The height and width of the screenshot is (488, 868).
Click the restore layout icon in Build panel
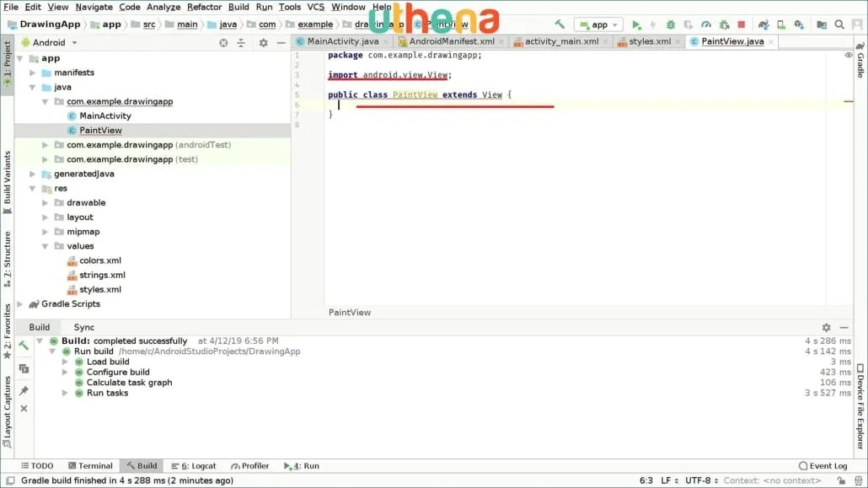24,368
